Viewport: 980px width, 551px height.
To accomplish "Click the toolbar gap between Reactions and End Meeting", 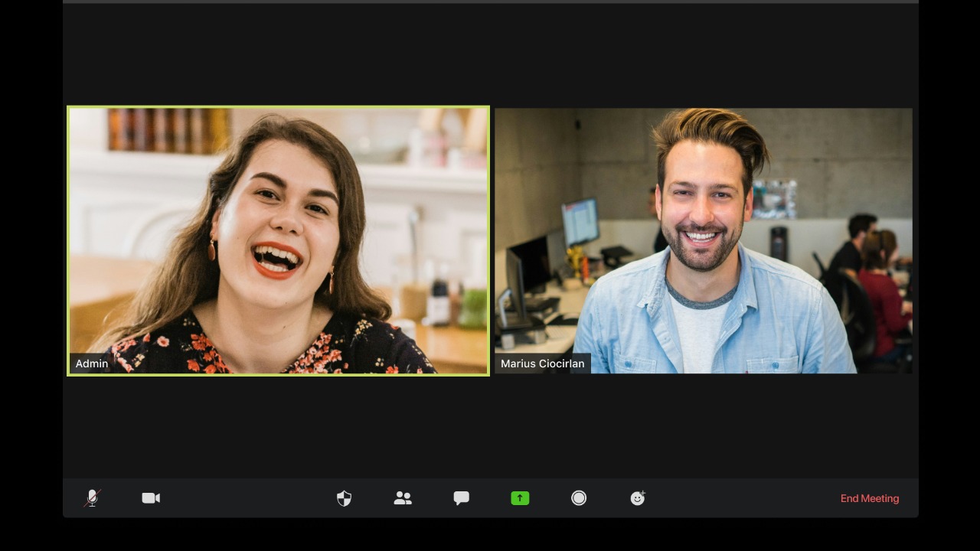I will click(x=743, y=498).
